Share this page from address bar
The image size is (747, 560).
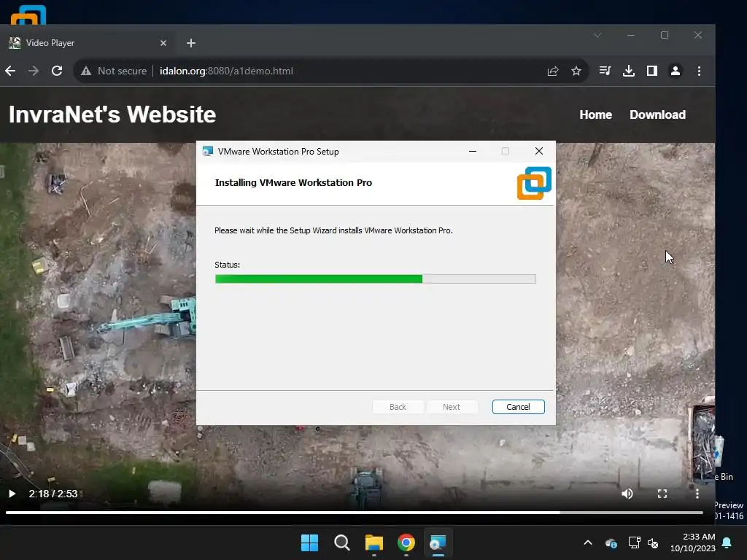[553, 71]
